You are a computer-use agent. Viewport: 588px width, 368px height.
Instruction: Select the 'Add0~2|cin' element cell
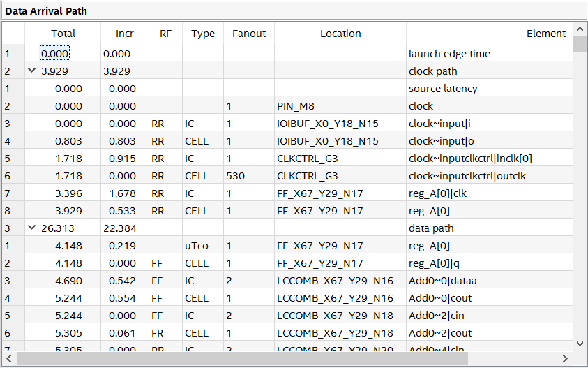coord(490,316)
